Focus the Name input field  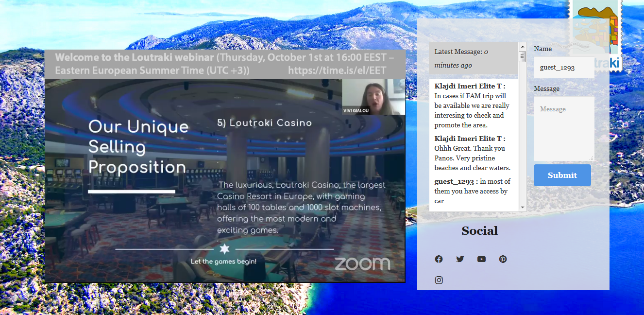coord(564,68)
